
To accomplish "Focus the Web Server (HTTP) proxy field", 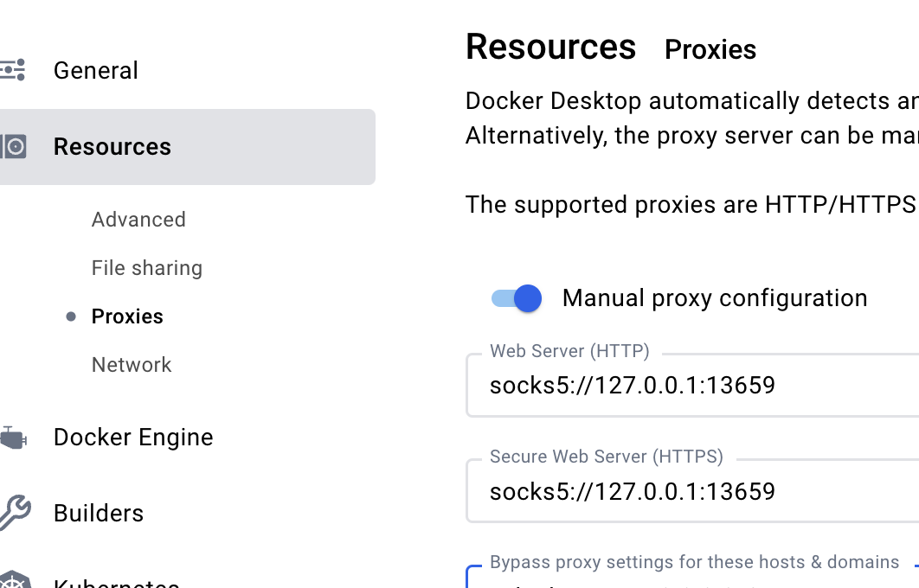I will pyautogui.click(x=692, y=385).
